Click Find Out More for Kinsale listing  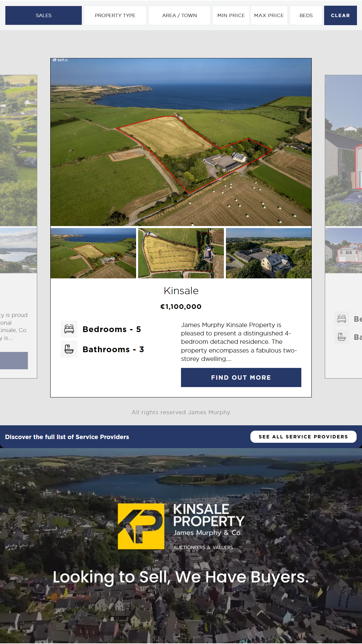click(241, 377)
